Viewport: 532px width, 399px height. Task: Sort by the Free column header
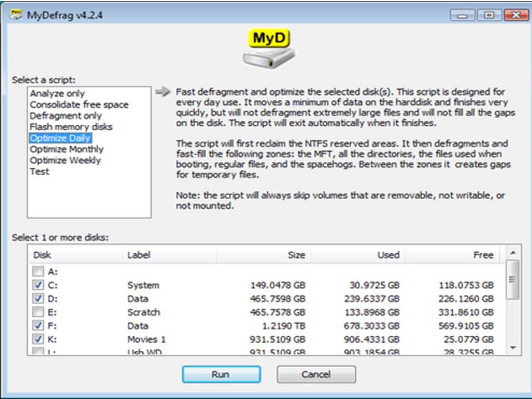point(452,255)
